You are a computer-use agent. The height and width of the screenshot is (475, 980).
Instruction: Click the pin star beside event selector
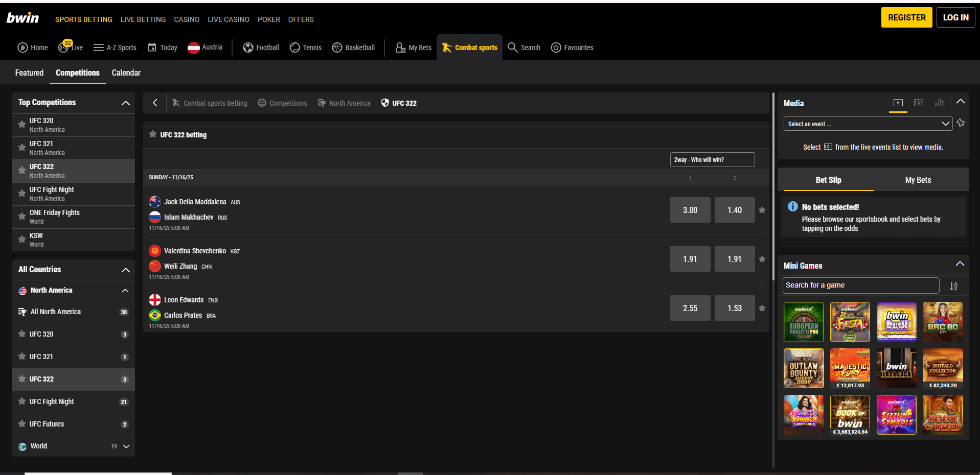tap(961, 123)
